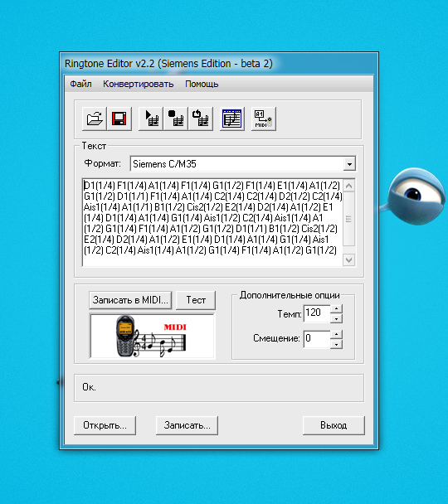Click the Тест button

[196, 300]
